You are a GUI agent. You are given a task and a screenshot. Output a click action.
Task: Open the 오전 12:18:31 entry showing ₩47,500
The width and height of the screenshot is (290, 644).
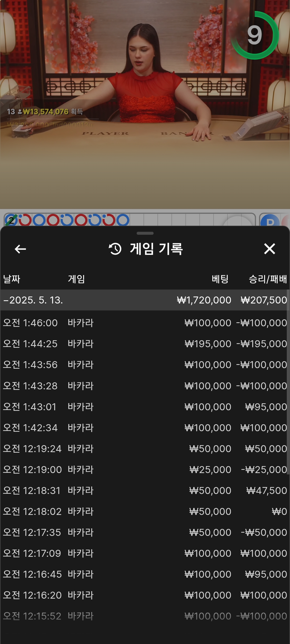145,491
